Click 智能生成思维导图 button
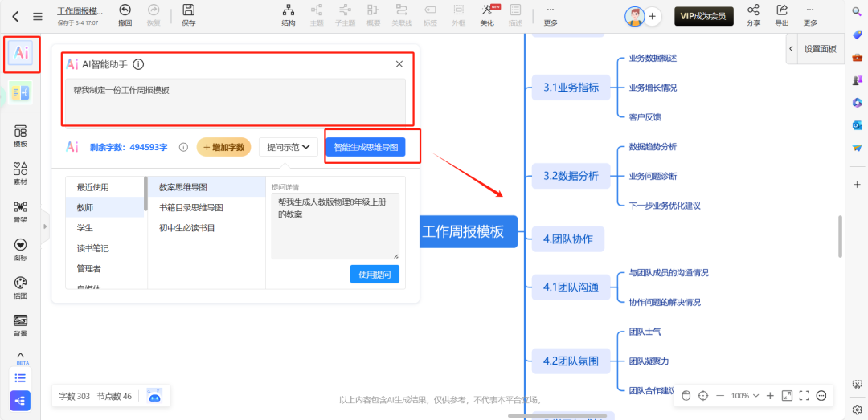The image size is (868, 420). [366, 147]
